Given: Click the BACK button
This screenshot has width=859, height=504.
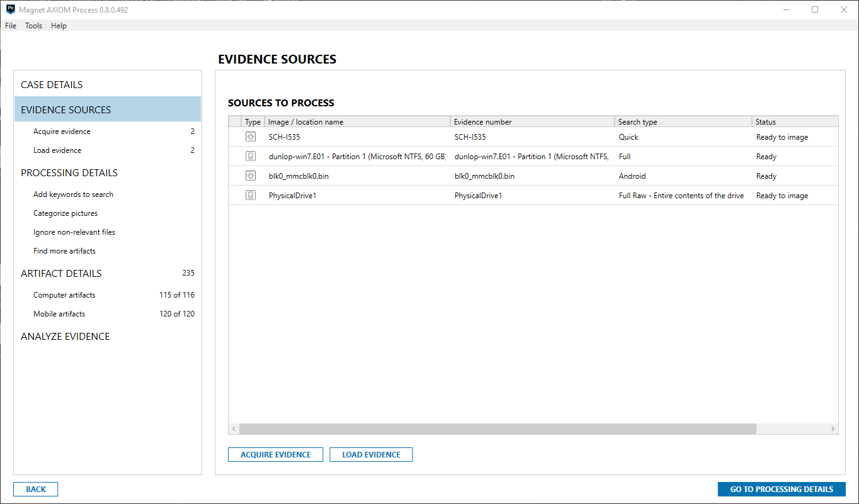Looking at the screenshot, I should click(36, 489).
